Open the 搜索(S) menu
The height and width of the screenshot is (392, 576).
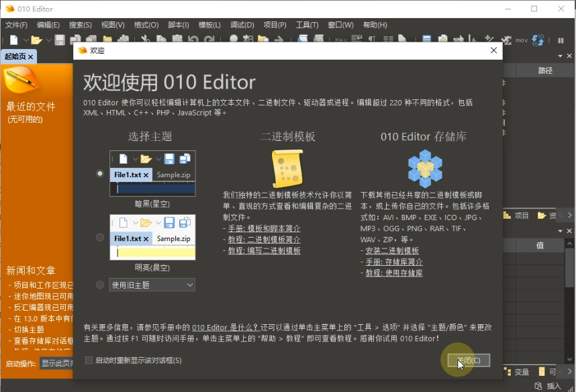pyautogui.click(x=80, y=25)
